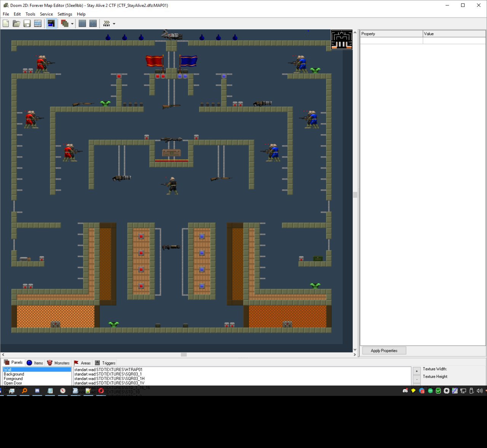The height and width of the screenshot is (448, 487).
Task: Click the Property column header
Action: [391, 34]
